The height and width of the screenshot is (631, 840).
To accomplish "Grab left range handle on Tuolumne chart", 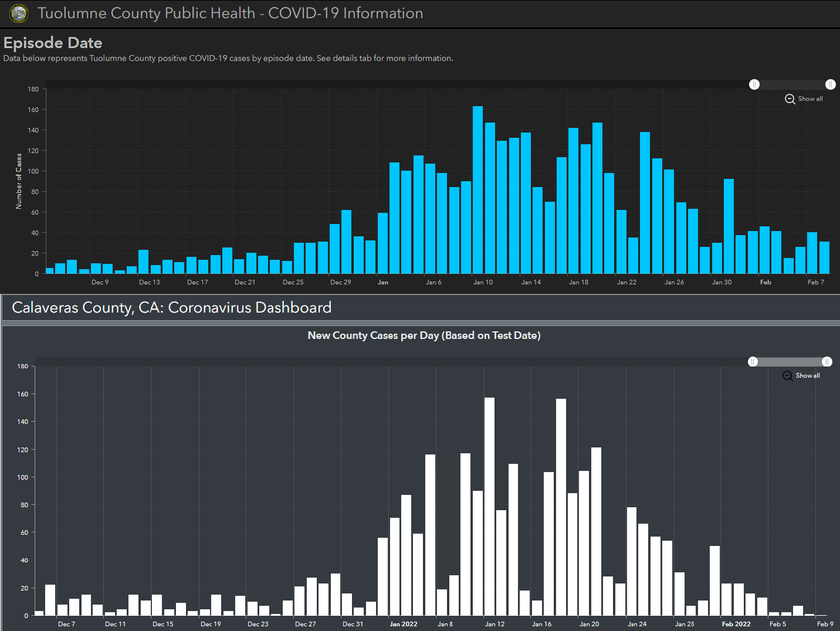I will [x=754, y=84].
